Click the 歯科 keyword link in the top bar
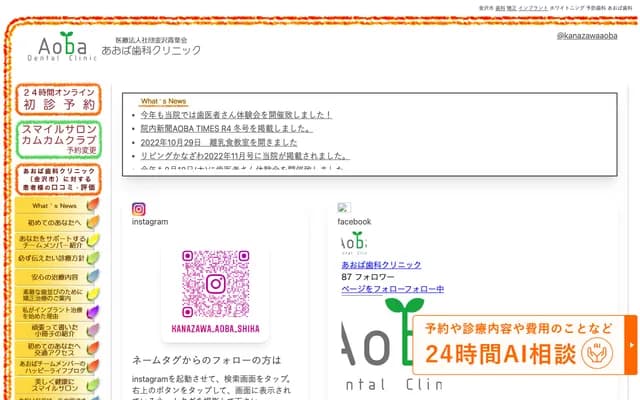Image resolution: width=640 pixels, height=400 pixels. coord(500,8)
